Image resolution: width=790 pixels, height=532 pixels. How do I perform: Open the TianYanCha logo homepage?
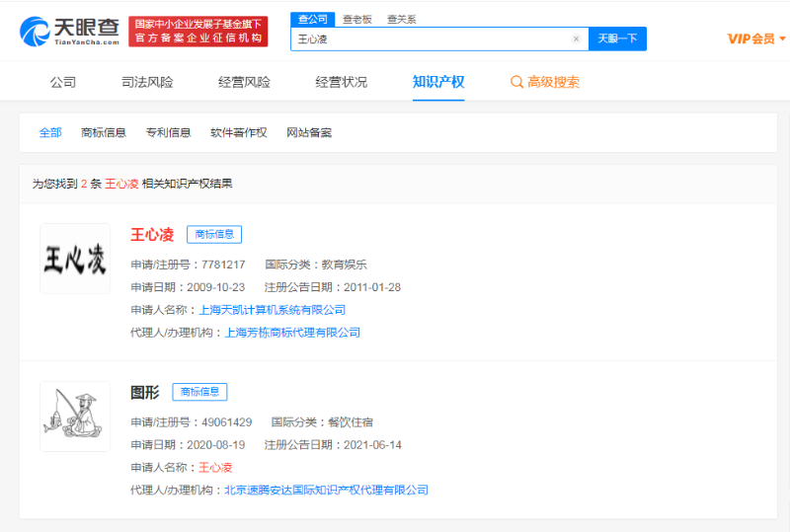click(x=69, y=32)
